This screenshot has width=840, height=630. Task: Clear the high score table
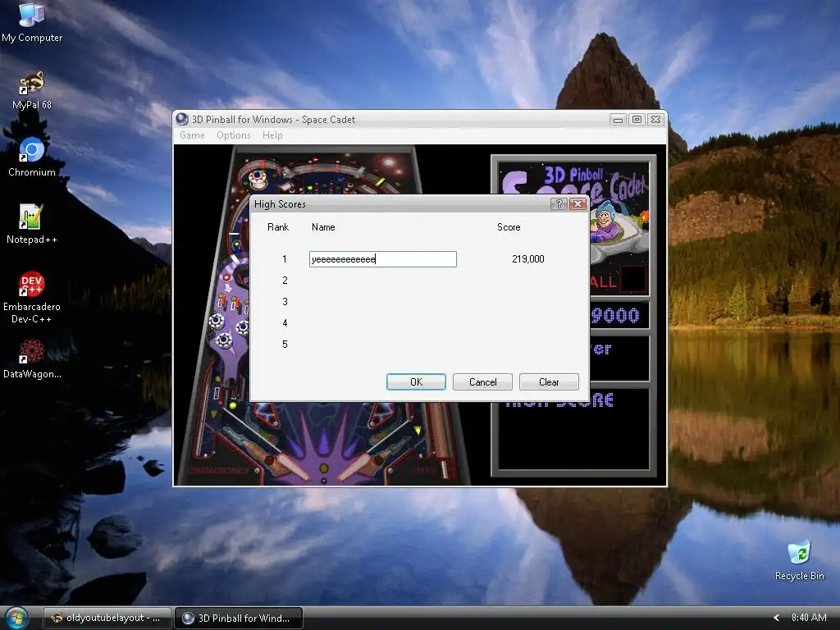(x=549, y=382)
